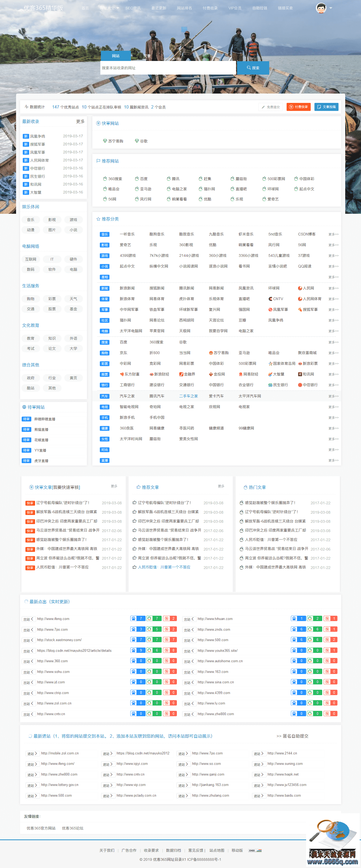Screen dimensions: 361x868
Task: Click the red Sogou count for stock.eastmoney.com
Action: (x=170, y=640)
